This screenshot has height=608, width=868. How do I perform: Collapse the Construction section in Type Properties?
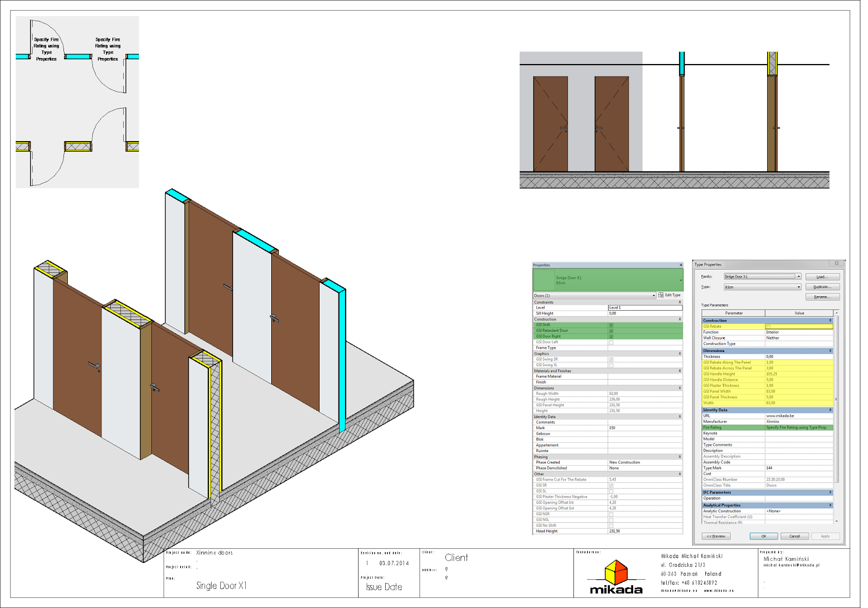830,320
